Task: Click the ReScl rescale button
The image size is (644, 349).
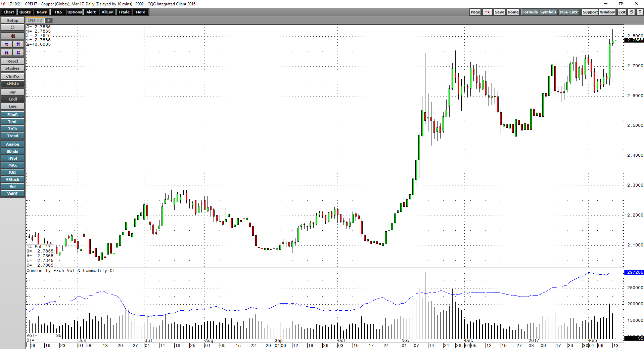Action: tap(12, 61)
